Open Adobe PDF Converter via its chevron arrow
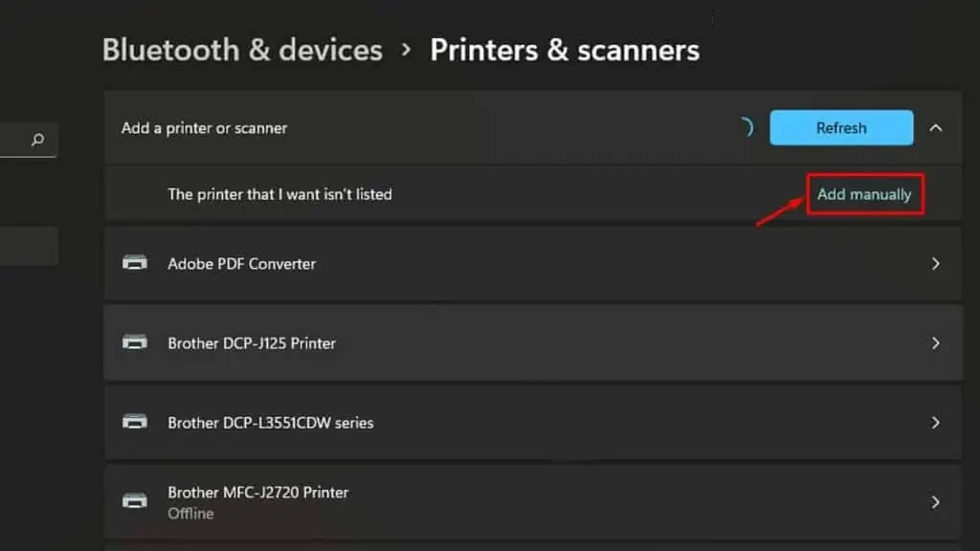Screen dimensions: 980x551 936,264
